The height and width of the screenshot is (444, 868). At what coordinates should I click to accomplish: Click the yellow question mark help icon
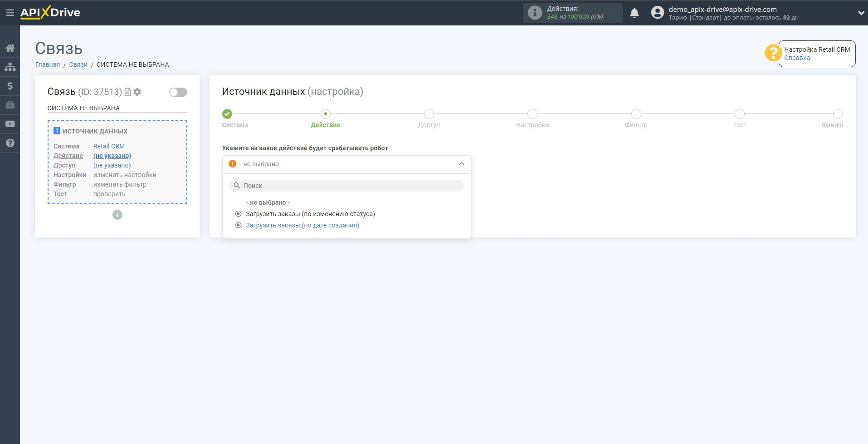[x=773, y=53]
